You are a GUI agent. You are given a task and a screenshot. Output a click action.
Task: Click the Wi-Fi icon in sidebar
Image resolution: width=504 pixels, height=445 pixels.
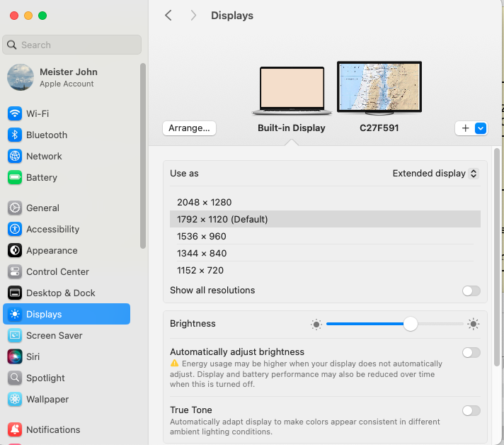[15, 113]
